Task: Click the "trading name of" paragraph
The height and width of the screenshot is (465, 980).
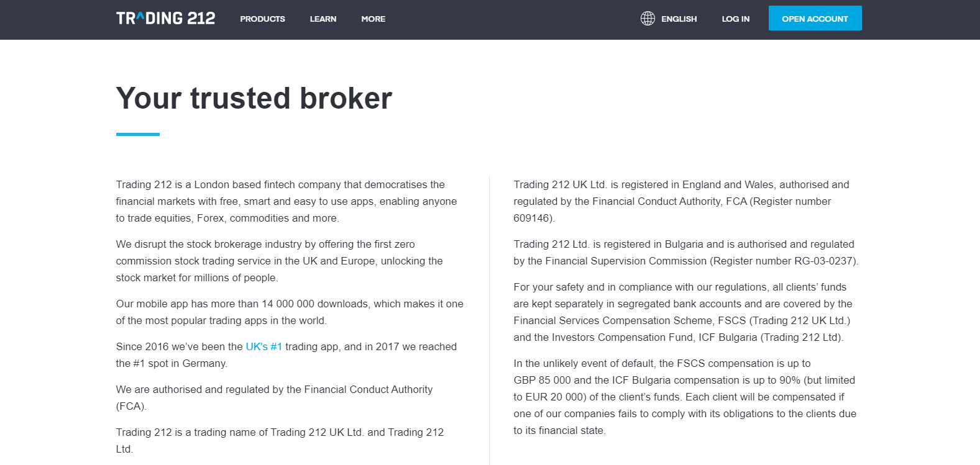Action: pos(280,440)
